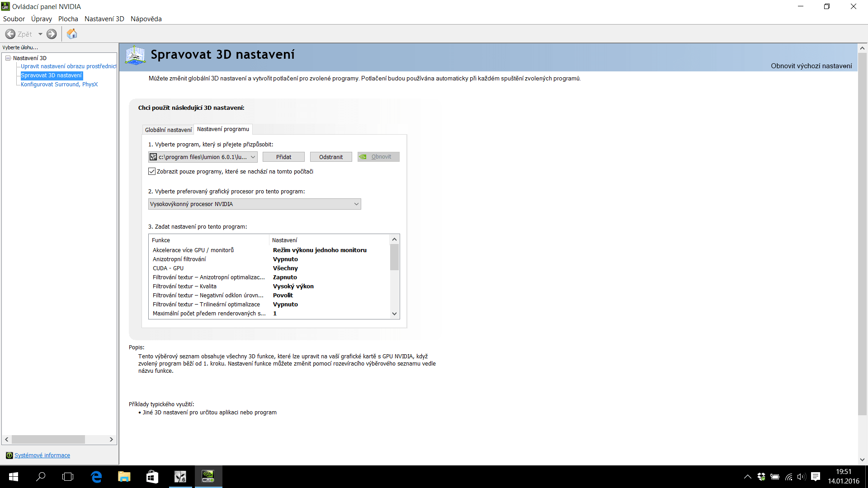Open the Wi-Fi network tray icon

pyautogui.click(x=789, y=477)
